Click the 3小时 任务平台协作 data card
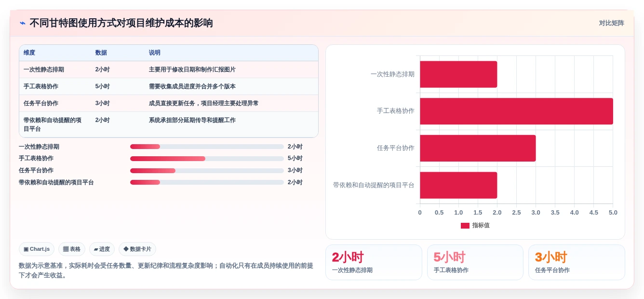The image size is (644, 299). (x=577, y=262)
